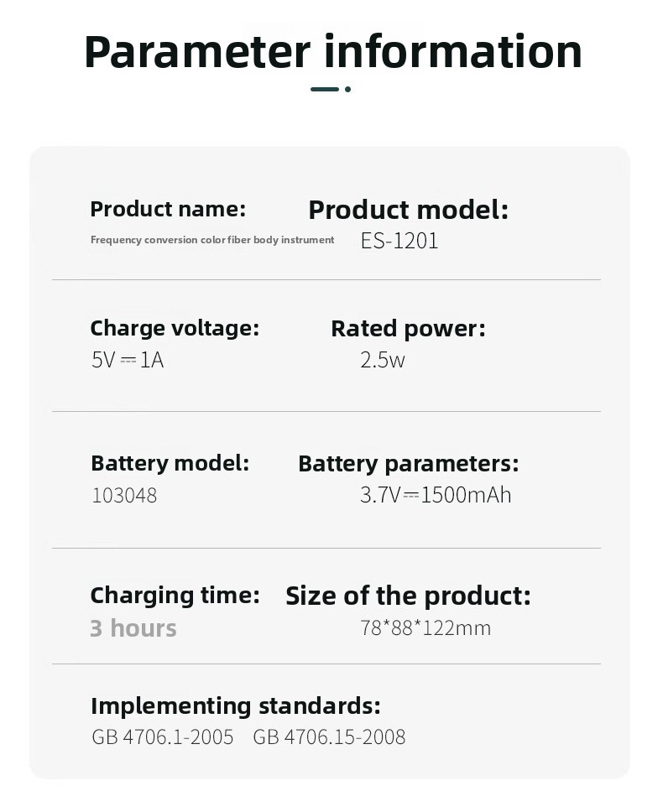Click the 5V 1A voltage value

pyautogui.click(x=128, y=360)
